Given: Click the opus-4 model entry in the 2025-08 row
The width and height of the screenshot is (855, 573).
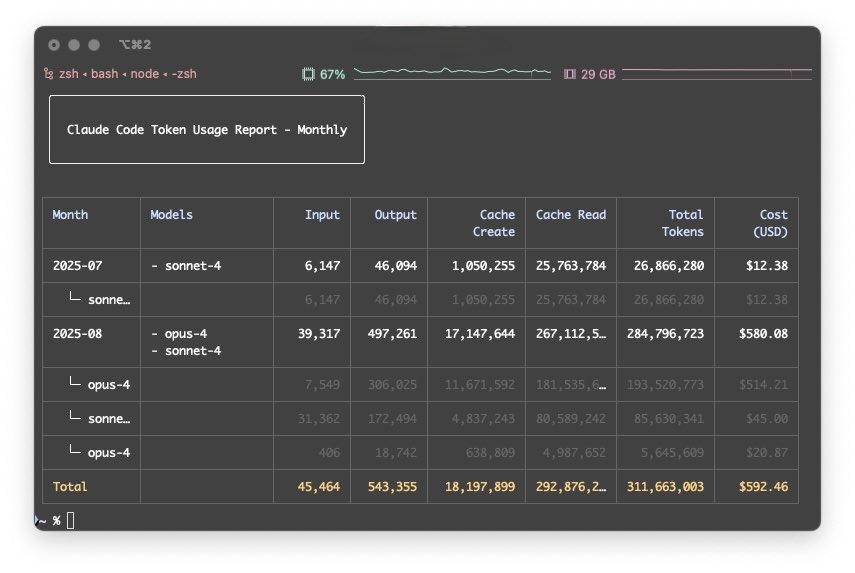Looking at the screenshot, I should click(x=179, y=334).
